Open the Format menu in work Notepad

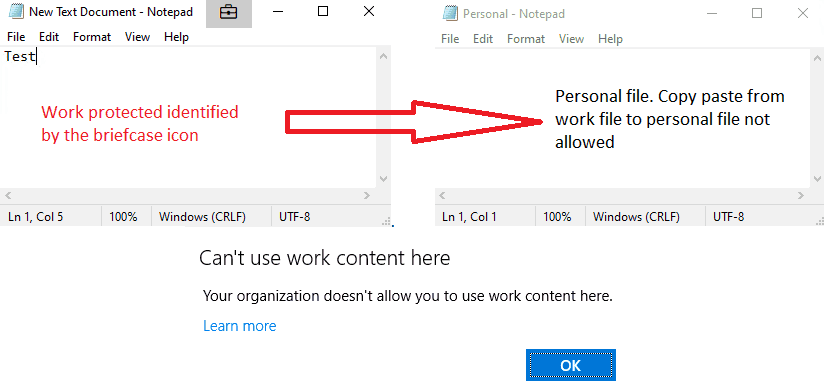pyautogui.click(x=92, y=37)
